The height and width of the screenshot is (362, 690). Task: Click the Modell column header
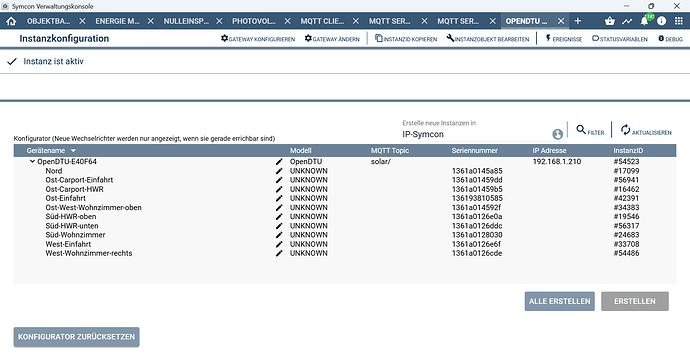click(301, 151)
